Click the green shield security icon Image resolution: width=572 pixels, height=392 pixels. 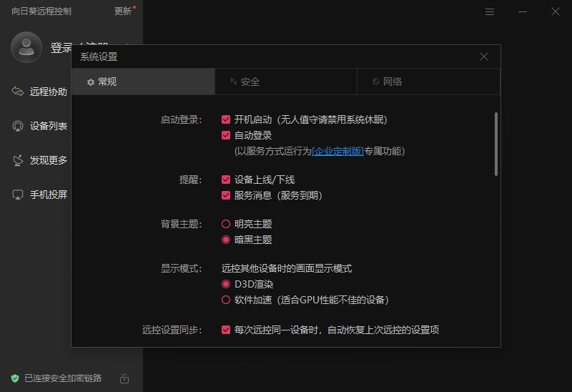click(x=15, y=378)
